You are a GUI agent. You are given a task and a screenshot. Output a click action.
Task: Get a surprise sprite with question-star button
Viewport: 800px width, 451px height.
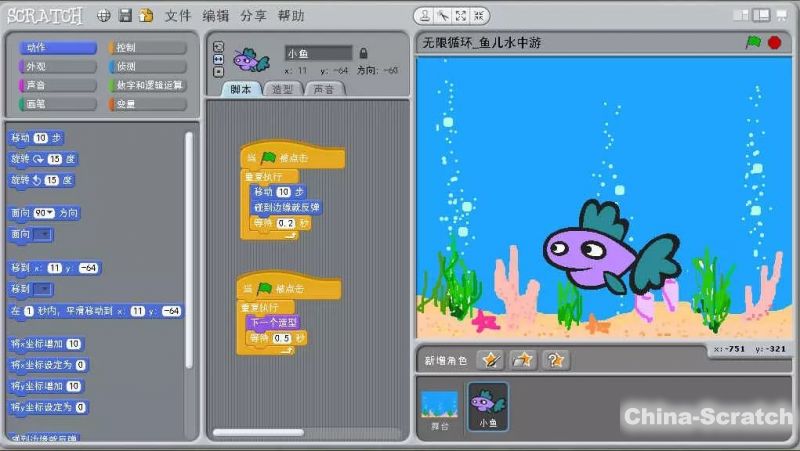[x=556, y=359]
